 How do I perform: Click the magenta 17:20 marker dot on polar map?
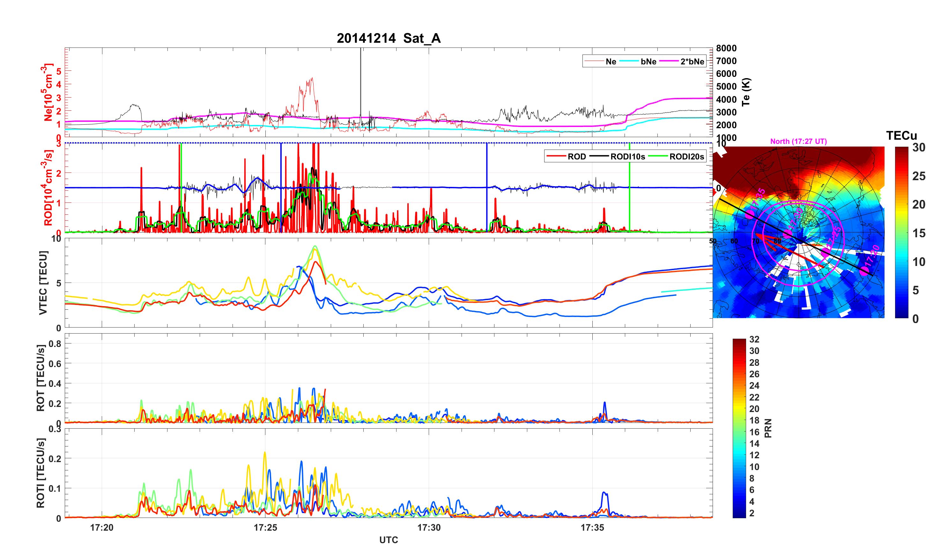(x=865, y=271)
